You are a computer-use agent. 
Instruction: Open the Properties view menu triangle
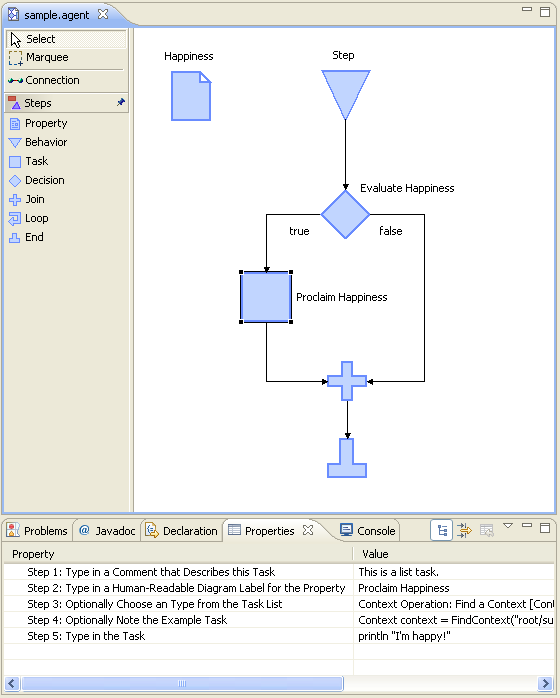(x=508, y=526)
